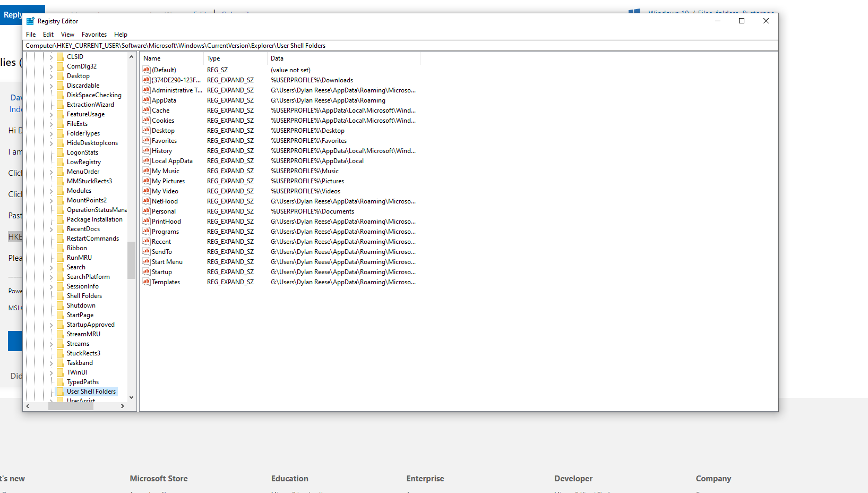This screenshot has width=868, height=493.
Task: Select the Start Menu value name
Action: pos(167,261)
